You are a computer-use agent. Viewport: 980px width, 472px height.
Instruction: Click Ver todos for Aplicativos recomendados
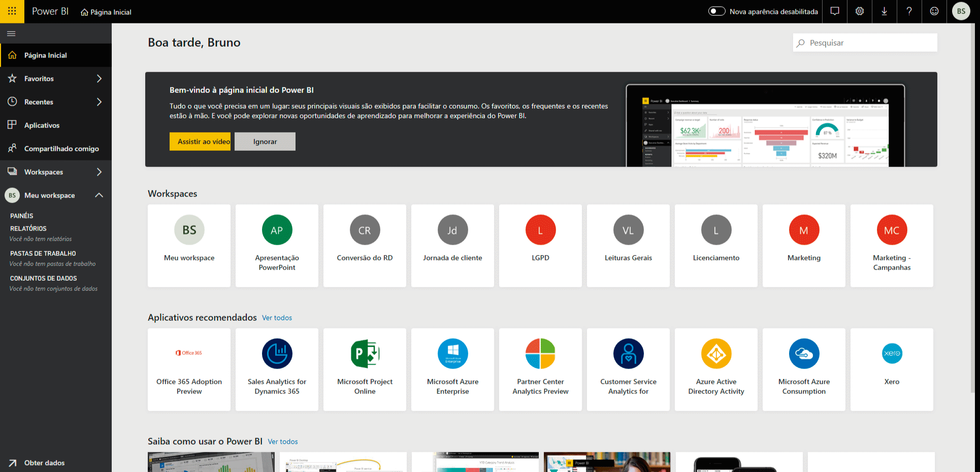tap(277, 318)
